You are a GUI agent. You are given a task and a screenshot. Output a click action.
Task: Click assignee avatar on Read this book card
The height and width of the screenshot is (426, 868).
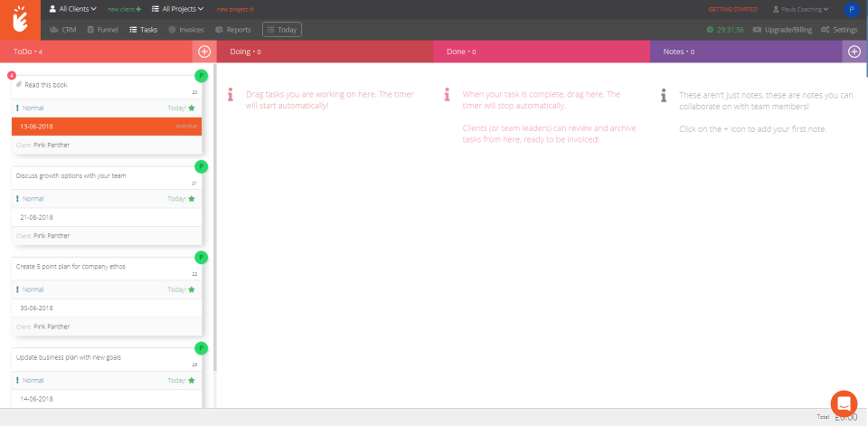pyautogui.click(x=202, y=76)
